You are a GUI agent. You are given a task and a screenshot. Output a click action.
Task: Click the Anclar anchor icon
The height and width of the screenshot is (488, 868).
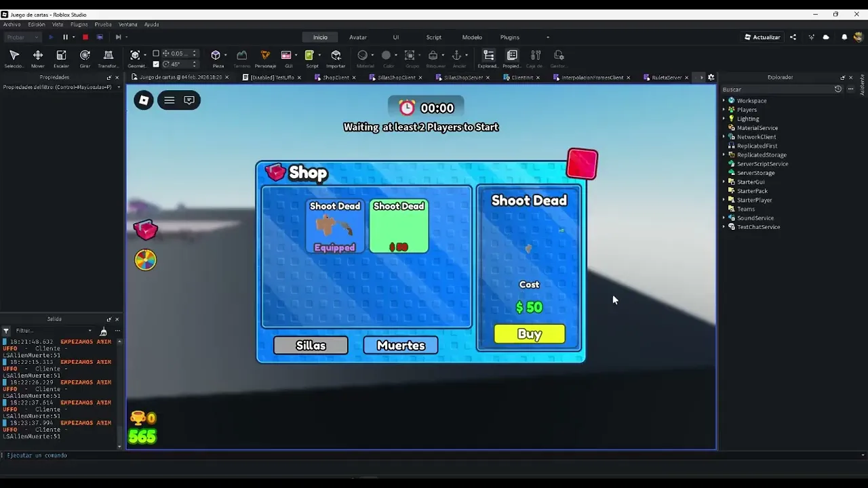457,56
